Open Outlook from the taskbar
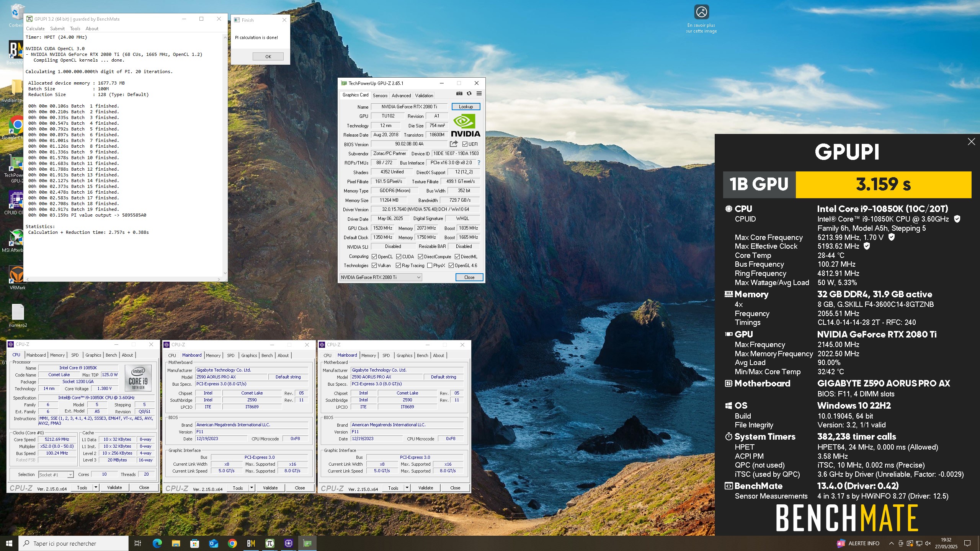This screenshot has height=551, width=980. 213,543
